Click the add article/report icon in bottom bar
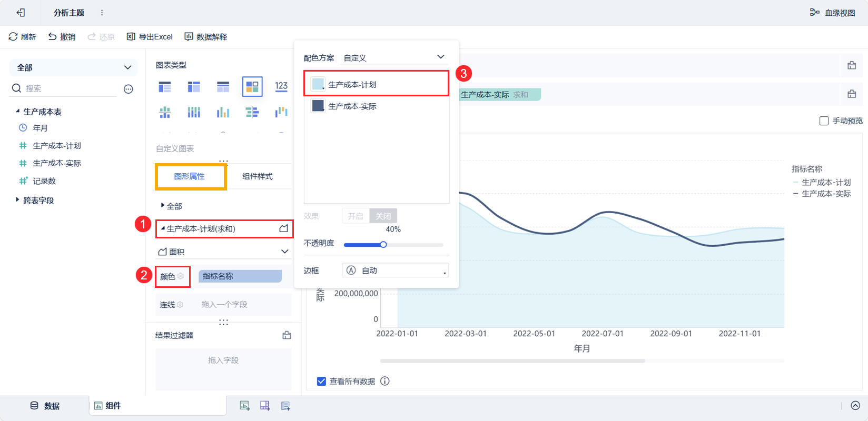This screenshot has height=421, width=868. coord(285,406)
